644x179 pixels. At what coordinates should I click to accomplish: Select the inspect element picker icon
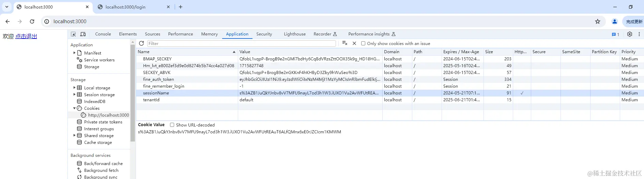[x=73, y=34]
